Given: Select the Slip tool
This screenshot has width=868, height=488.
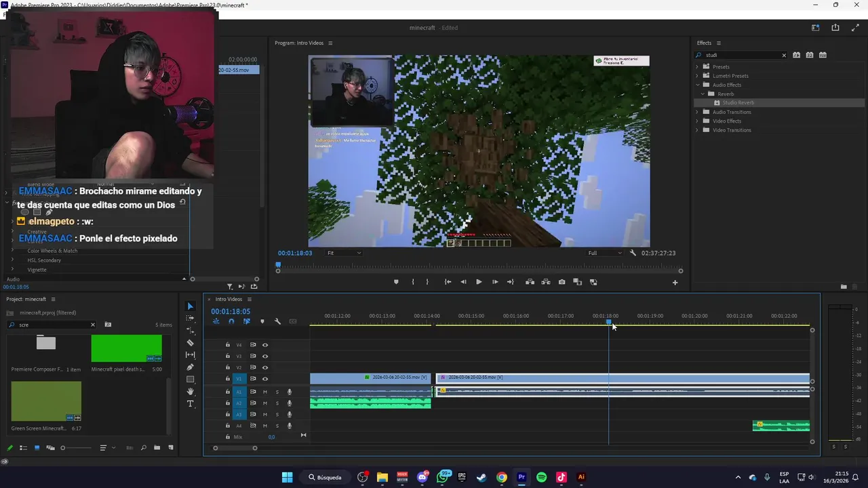Looking at the screenshot, I should (x=190, y=355).
